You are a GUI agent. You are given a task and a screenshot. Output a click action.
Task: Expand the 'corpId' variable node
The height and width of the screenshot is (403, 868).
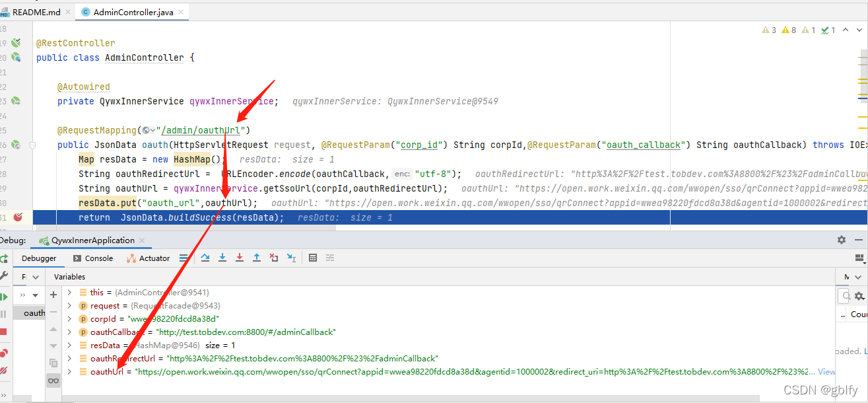70,318
